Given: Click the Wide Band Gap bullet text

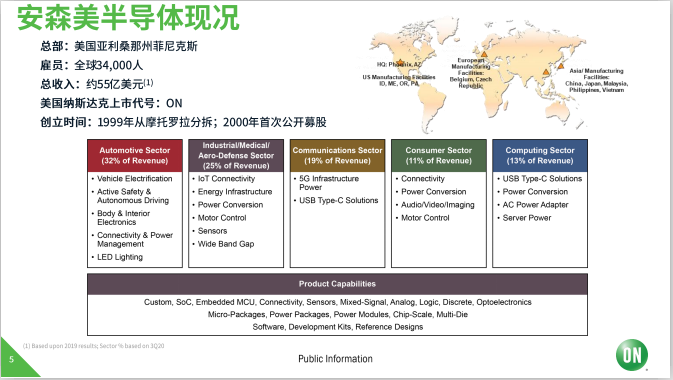Looking at the screenshot, I should 226,244.
